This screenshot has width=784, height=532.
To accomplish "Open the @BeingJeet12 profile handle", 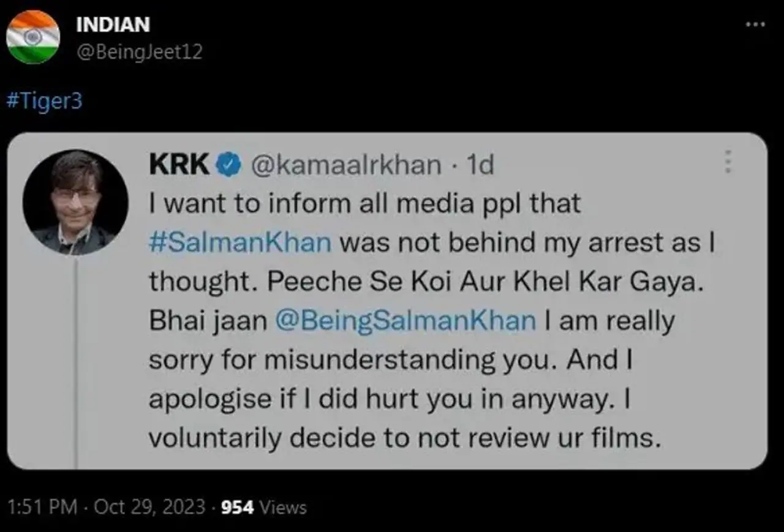I will (x=138, y=53).
